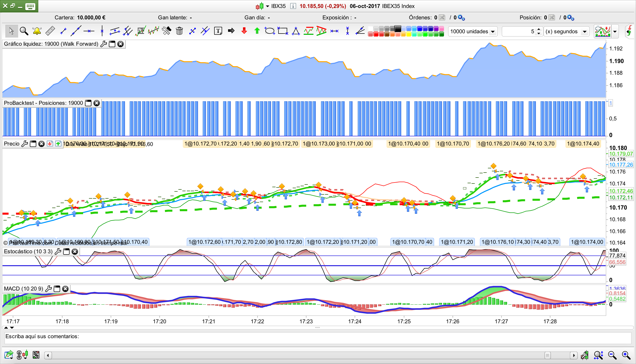Select the green up arrow tool
Screen dimensions: 636x364
coord(257,31)
